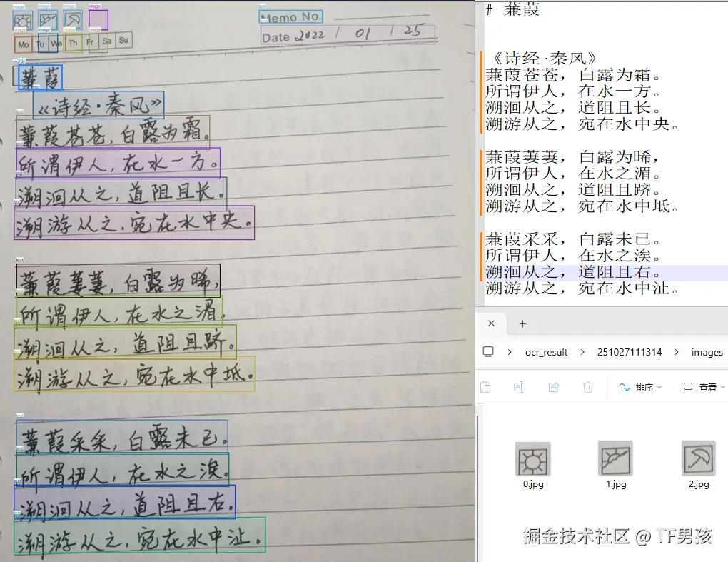The width and height of the screenshot is (728, 562).
Task: Click the line 蒹葭萋萋，白露为晞 in OCR result
Action: tap(572, 157)
